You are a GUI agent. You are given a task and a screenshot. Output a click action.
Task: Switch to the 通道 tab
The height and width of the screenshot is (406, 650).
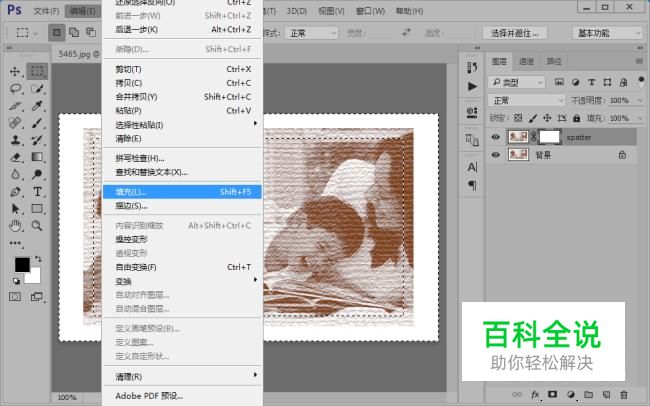526,61
